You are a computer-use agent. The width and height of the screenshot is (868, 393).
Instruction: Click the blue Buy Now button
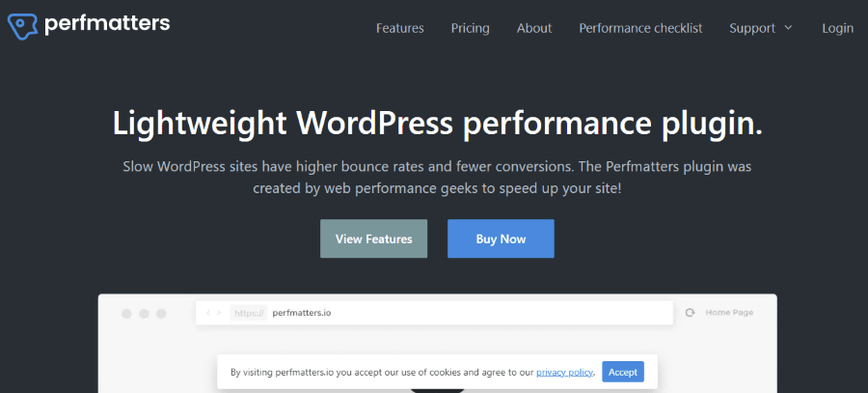[x=501, y=239]
